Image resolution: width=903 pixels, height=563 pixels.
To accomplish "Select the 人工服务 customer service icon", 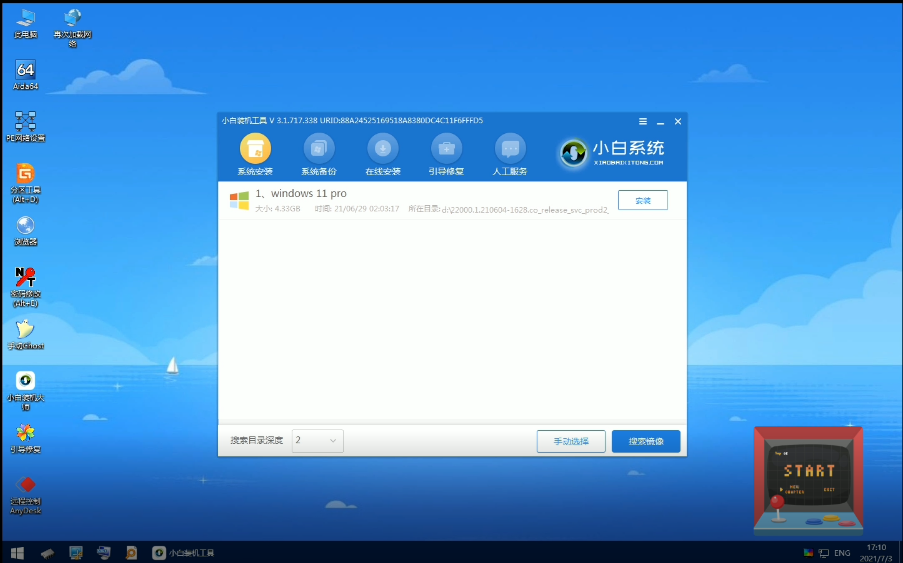I will pos(510,153).
